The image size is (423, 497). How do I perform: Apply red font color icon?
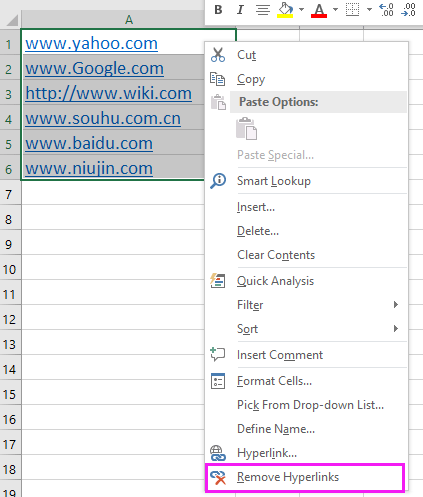pos(319,10)
